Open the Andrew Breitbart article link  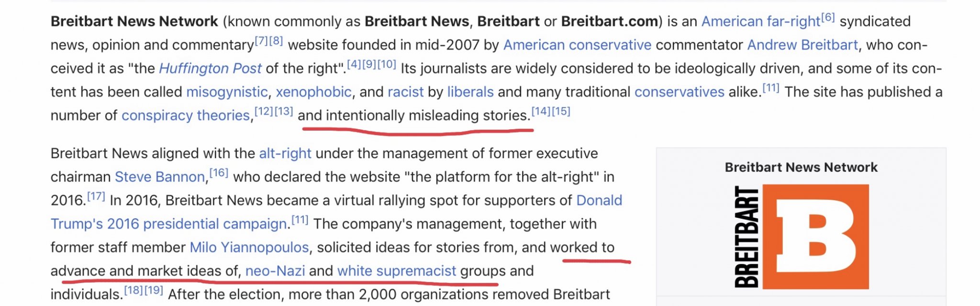coord(802,45)
